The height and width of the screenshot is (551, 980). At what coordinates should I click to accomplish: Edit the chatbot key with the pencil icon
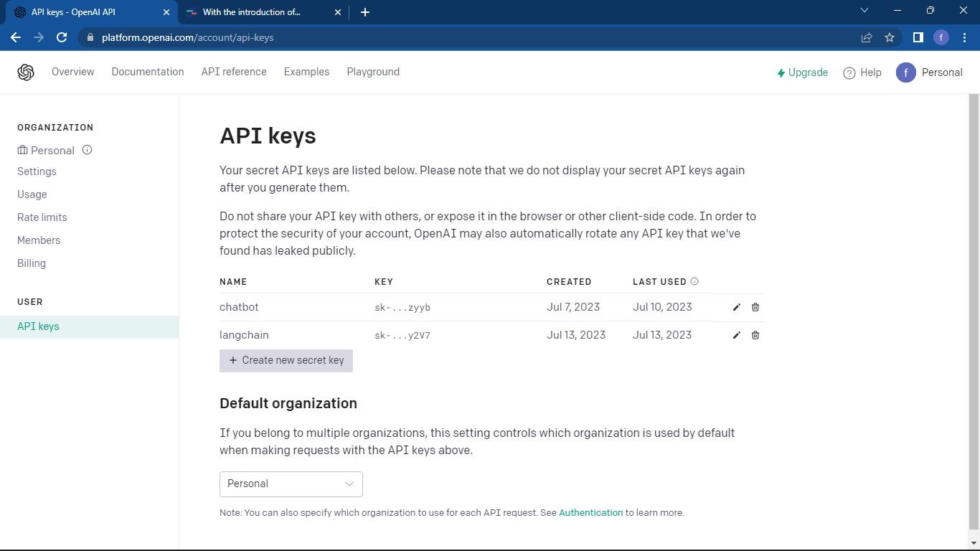(736, 307)
